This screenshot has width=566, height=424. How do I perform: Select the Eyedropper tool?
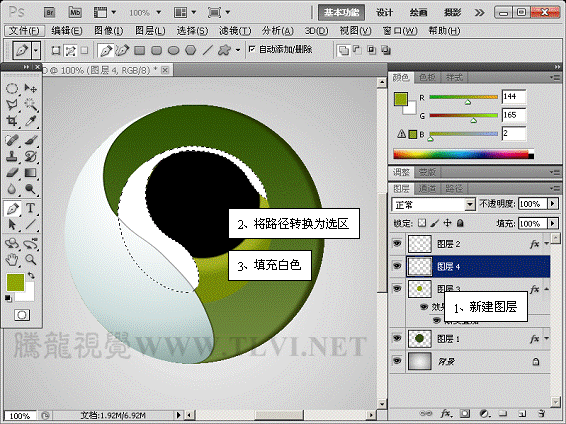coord(31,121)
